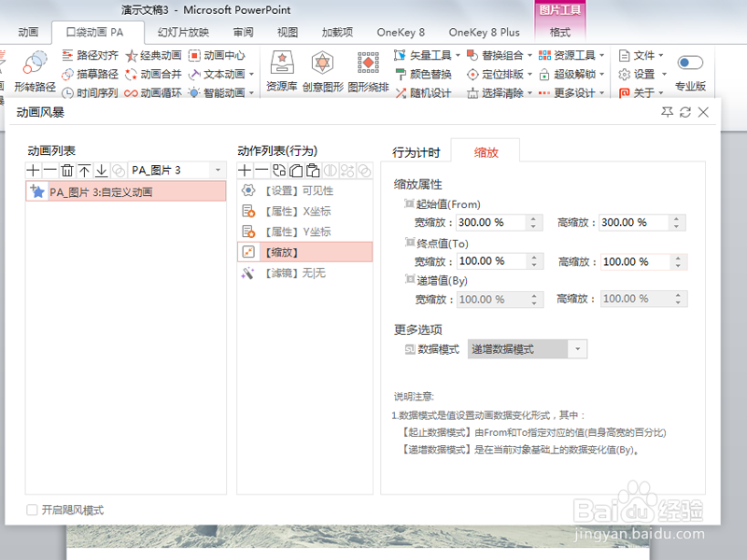This screenshot has height=560, width=747.
Task: Enable 开启飓风模式 checkbox
Action: coord(32,510)
